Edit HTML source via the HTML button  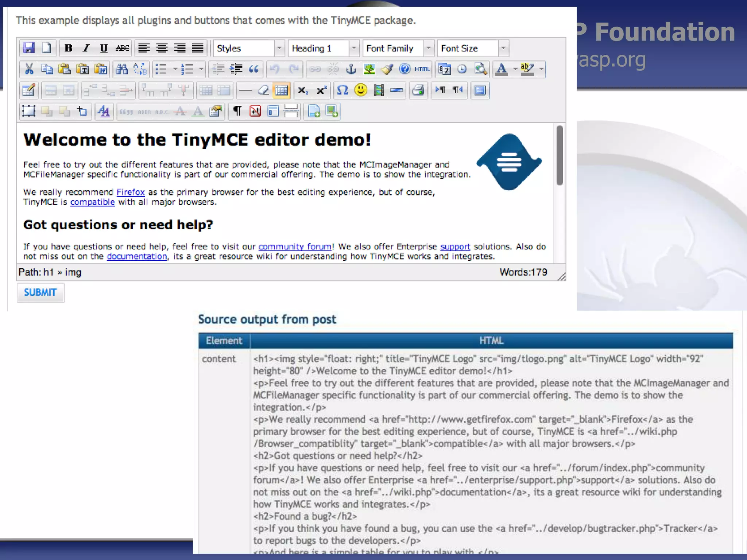pos(422,69)
